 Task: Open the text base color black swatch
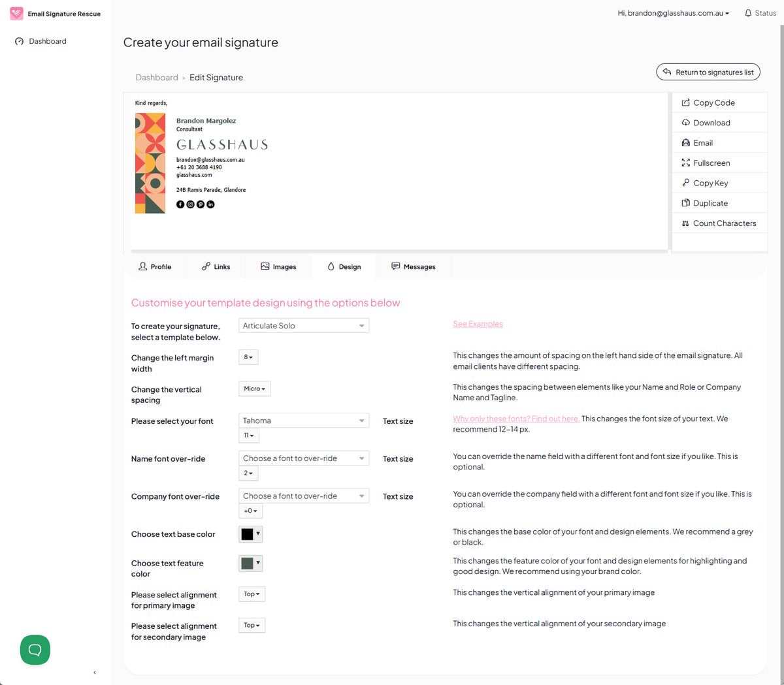251,534
